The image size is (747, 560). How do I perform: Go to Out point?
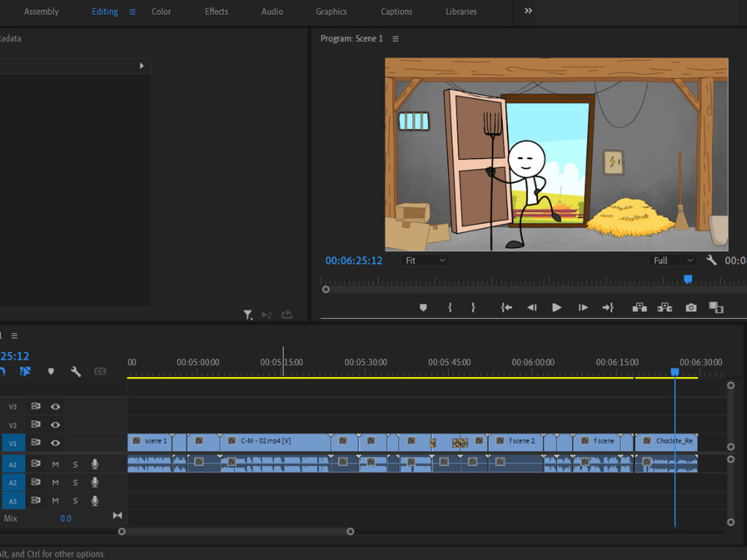pyautogui.click(x=608, y=308)
